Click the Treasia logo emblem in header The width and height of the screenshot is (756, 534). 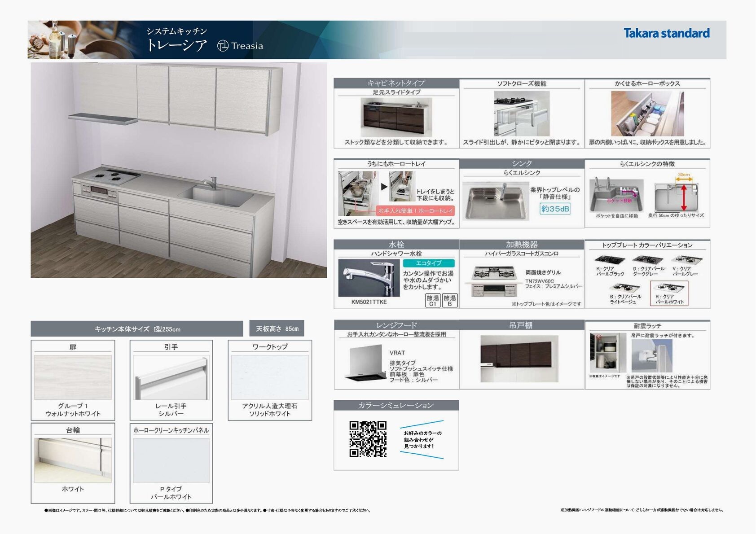pos(223,46)
